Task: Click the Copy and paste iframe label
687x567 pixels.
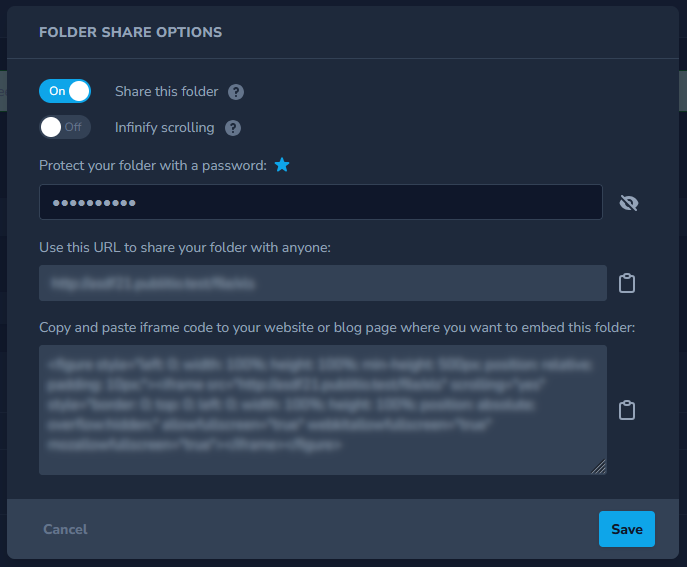Action: click(x=337, y=328)
